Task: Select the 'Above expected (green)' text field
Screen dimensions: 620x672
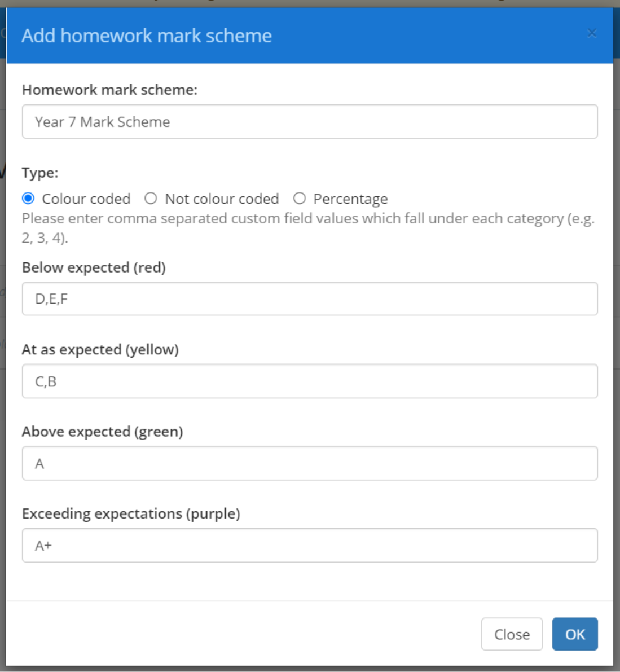Action: [309, 463]
